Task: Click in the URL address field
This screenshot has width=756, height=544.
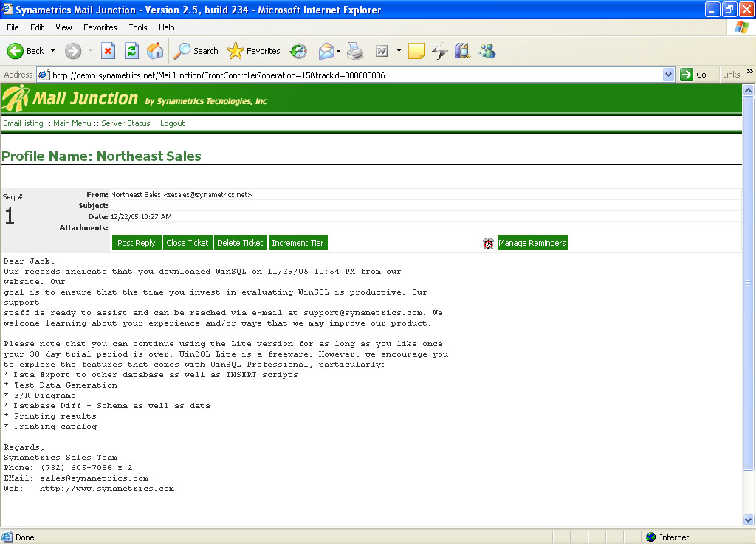Action: click(354, 75)
